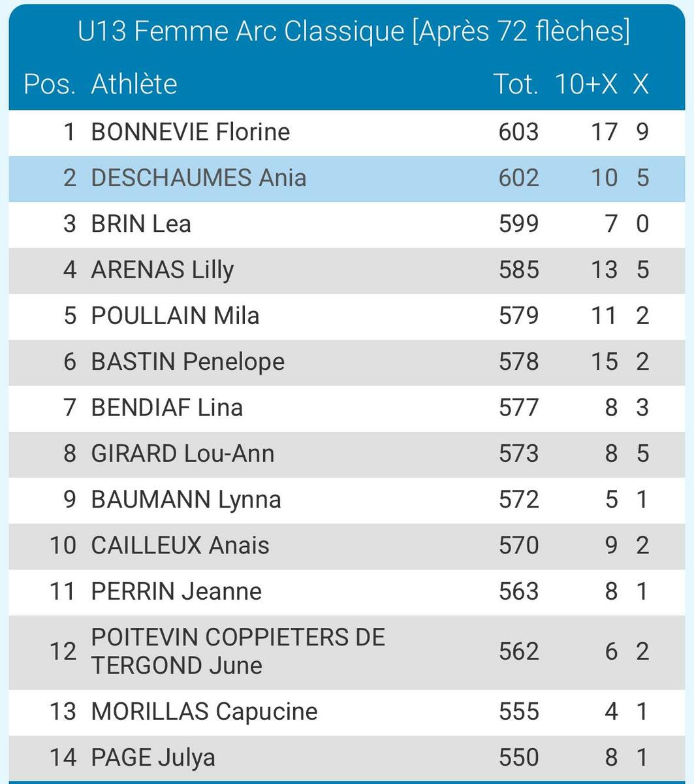Click the Athlète column header
Image resolution: width=694 pixels, height=784 pixels.
tap(134, 84)
